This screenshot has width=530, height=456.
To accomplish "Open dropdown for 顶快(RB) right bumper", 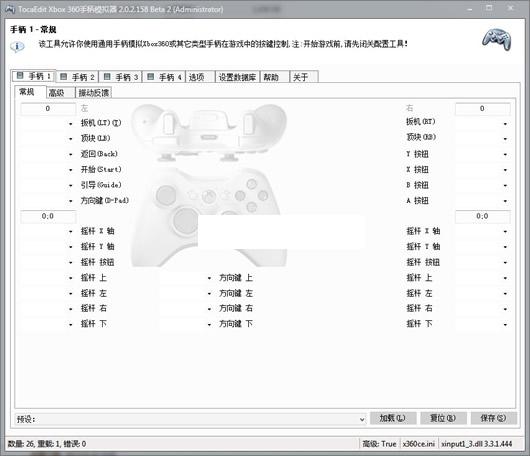I will (x=505, y=139).
